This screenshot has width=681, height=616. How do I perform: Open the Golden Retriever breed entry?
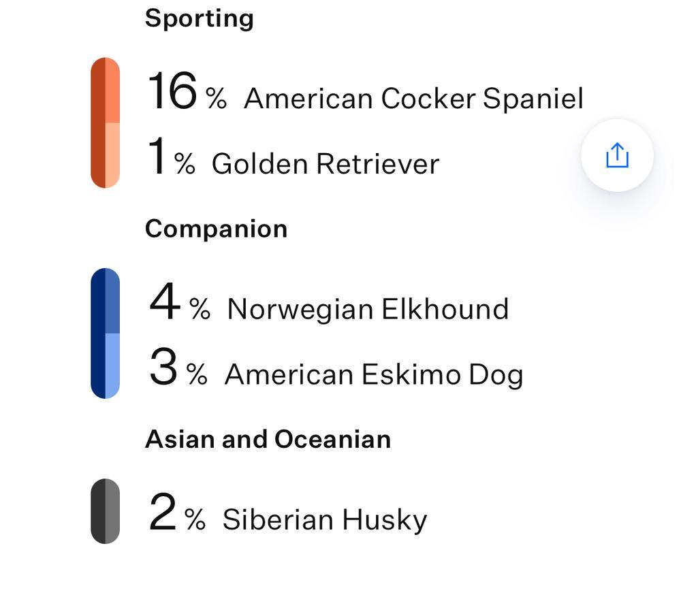325,164
